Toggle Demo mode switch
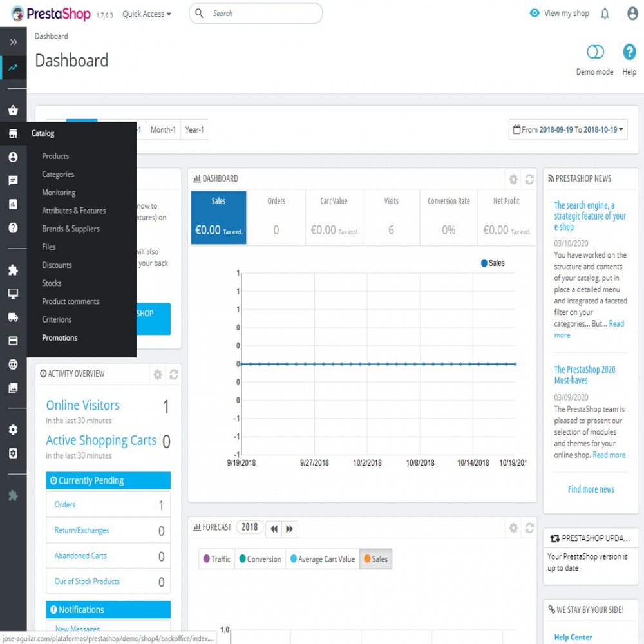644x644 pixels. (x=595, y=52)
